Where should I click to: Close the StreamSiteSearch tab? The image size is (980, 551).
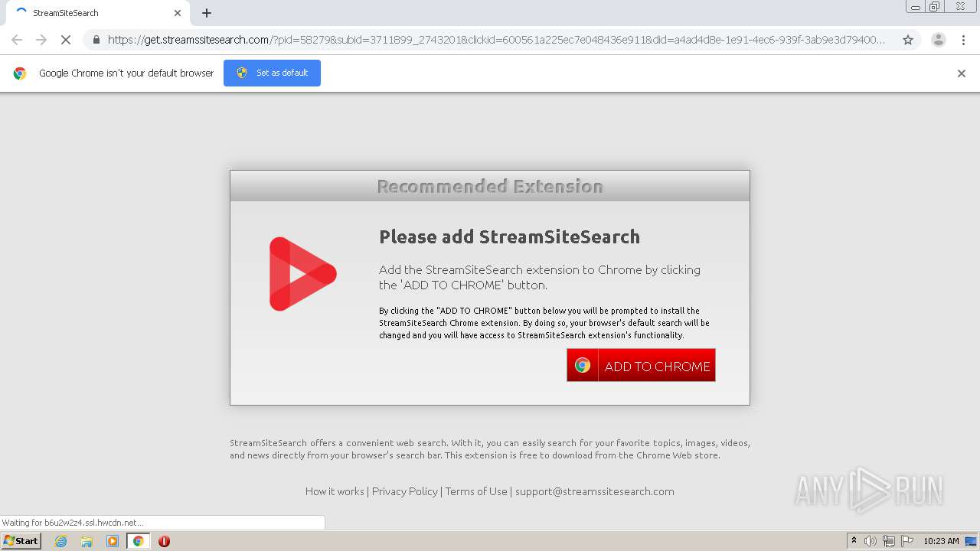click(178, 13)
